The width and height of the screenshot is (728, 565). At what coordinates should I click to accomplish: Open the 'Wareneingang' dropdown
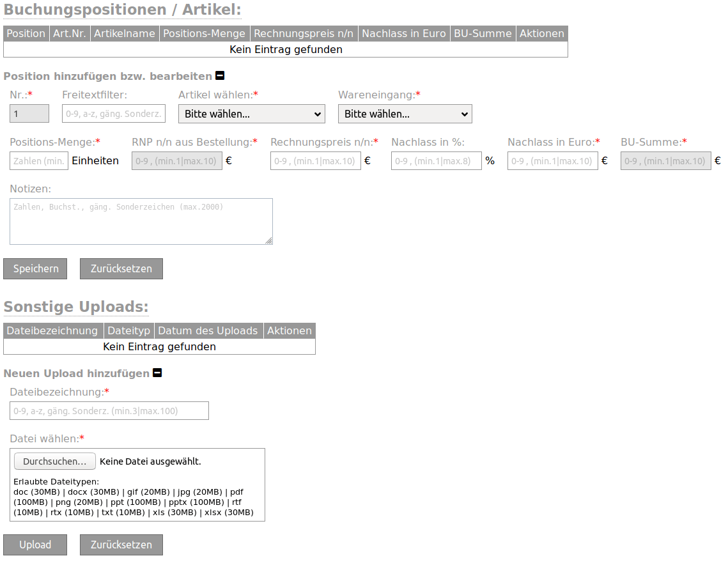click(x=405, y=114)
